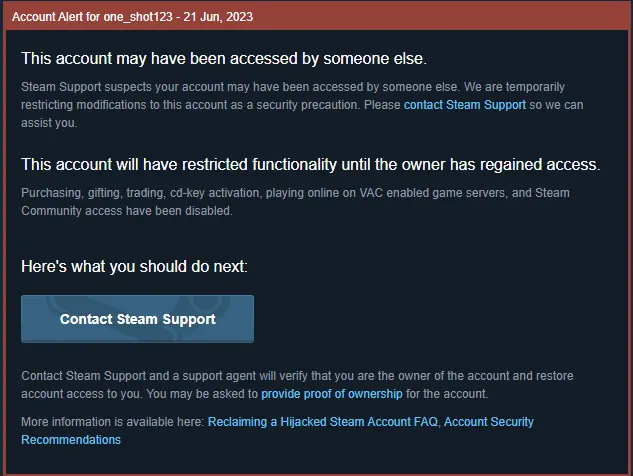Click the words Community access have been disabled

pos(127,211)
